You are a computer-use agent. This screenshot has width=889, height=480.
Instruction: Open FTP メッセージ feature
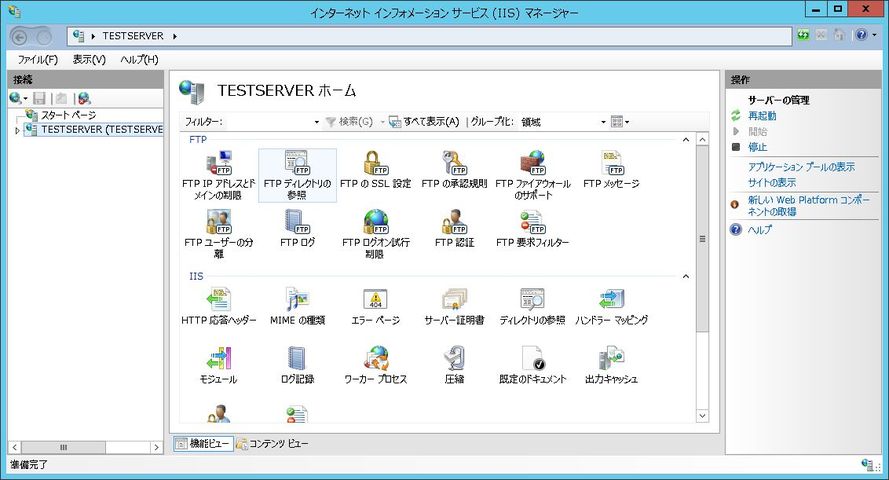(611, 170)
